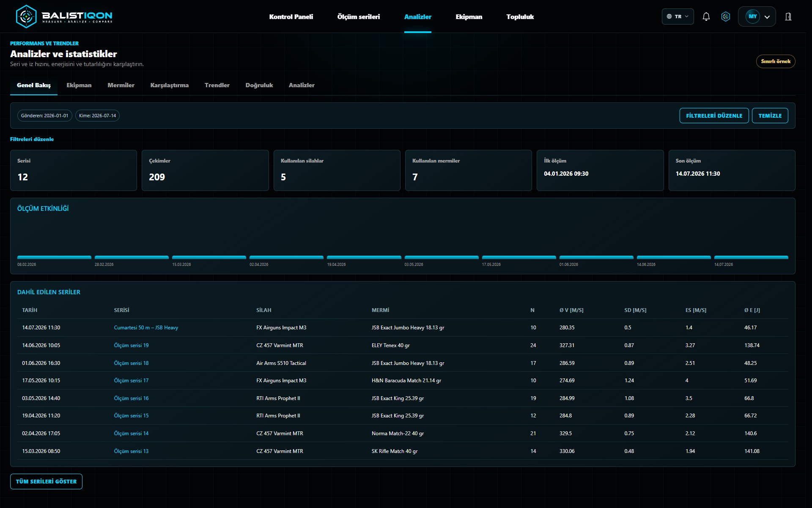
Task: Switch to the Trendler tab
Action: (217, 85)
